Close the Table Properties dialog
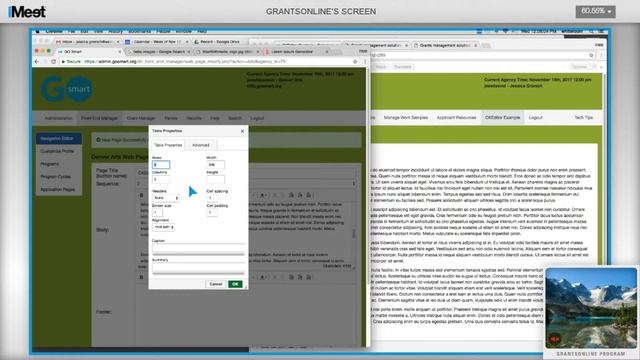The height and width of the screenshot is (360, 640). (x=242, y=131)
